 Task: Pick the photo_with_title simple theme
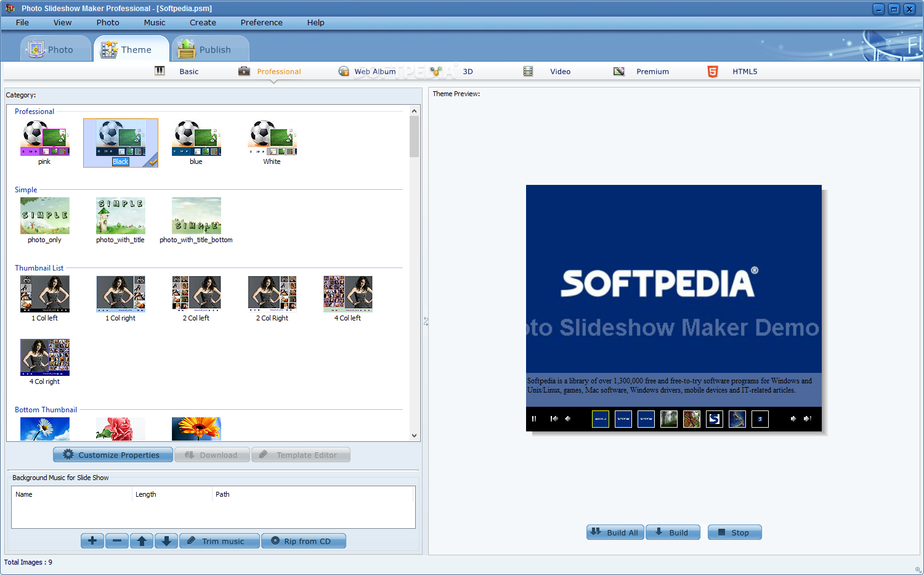tap(120, 216)
